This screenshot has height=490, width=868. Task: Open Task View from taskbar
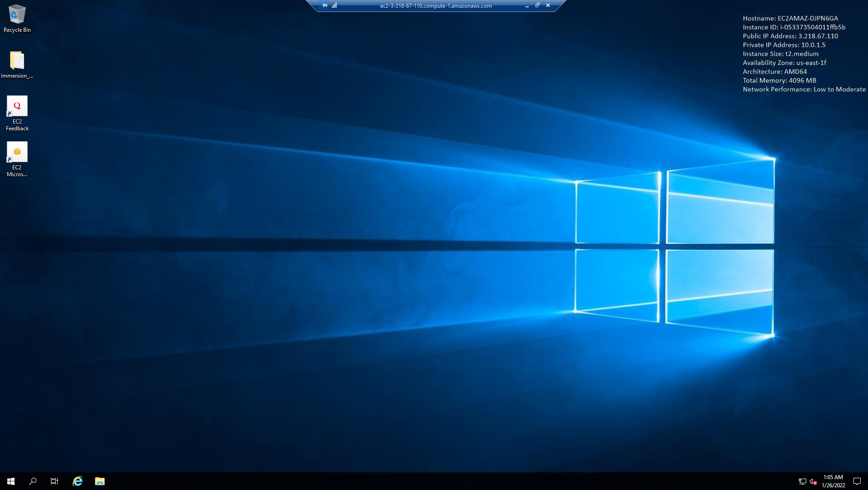[55, 481]
